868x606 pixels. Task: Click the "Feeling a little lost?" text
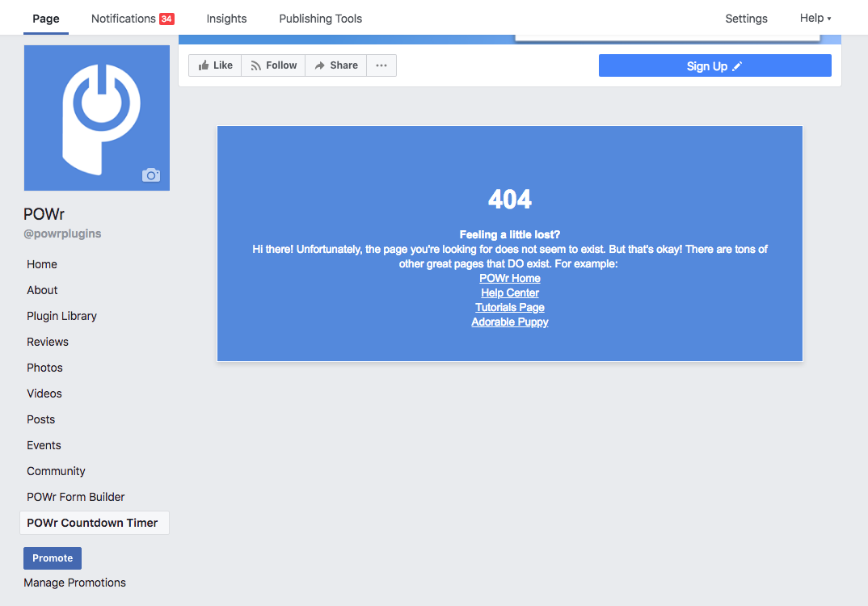(510, 234)
